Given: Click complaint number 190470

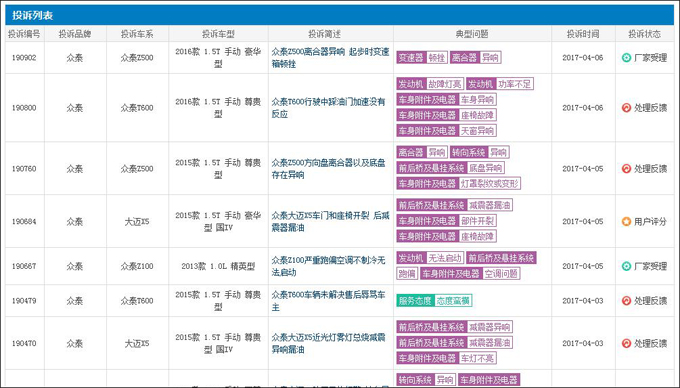Looking at the screenshot, I should 24,343.
